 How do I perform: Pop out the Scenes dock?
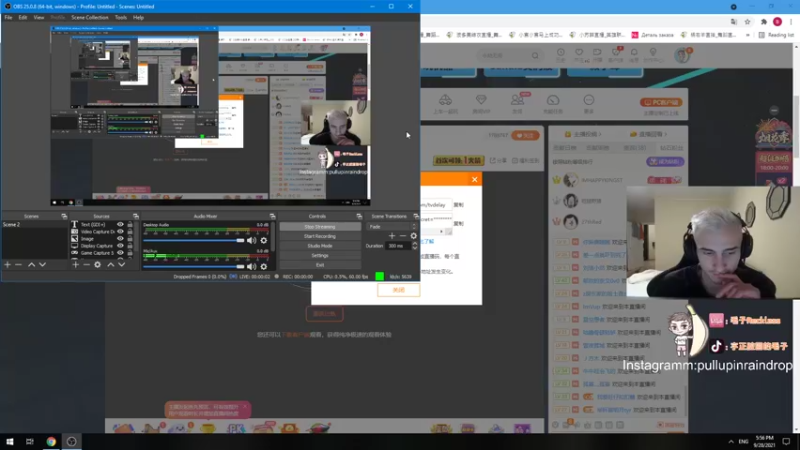[64, 216]
